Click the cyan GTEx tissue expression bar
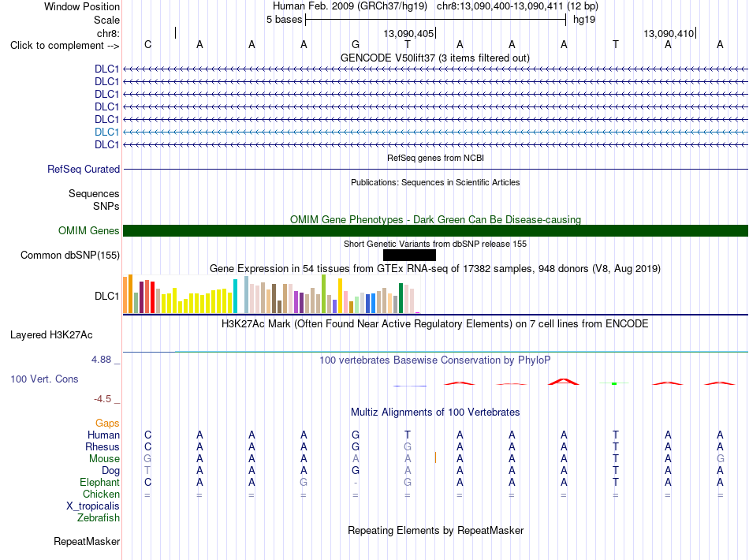This screenshot has height=560, width=749. (x=235, y=297)
